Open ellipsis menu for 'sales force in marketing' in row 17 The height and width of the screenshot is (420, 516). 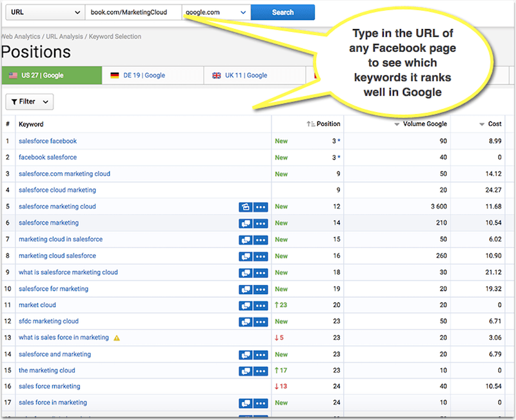(261, 403)
